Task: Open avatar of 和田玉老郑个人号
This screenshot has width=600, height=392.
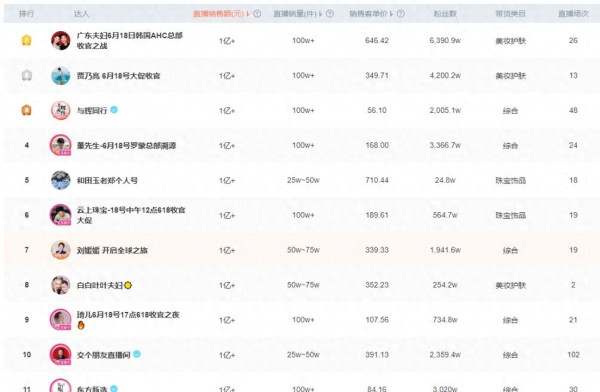Action: 61,180
